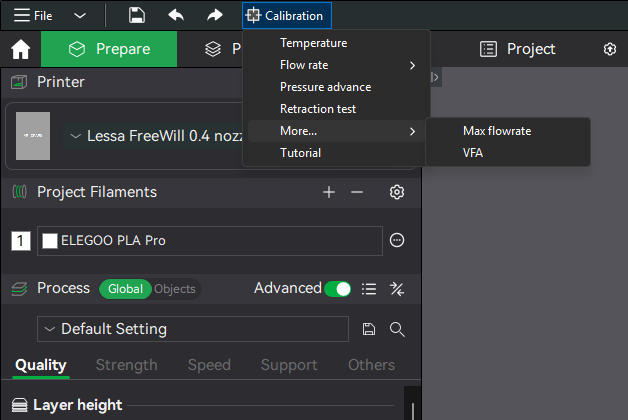This screenshot has height=420, width=628.
Task: Toggle the Advanced mode switch
Action: 338,289
